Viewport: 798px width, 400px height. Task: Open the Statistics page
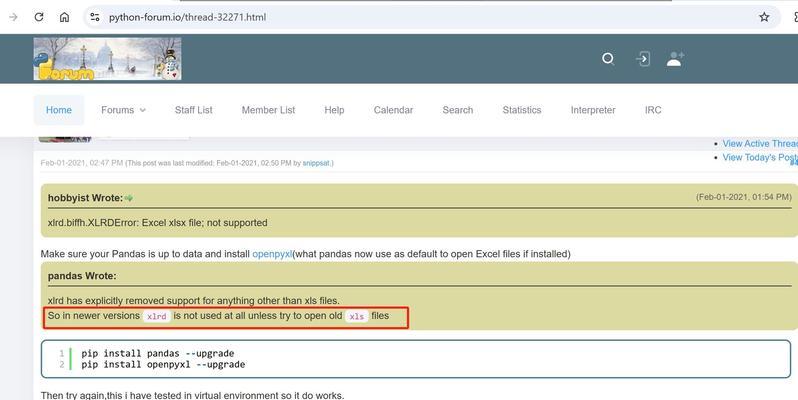tap(522, 110)
